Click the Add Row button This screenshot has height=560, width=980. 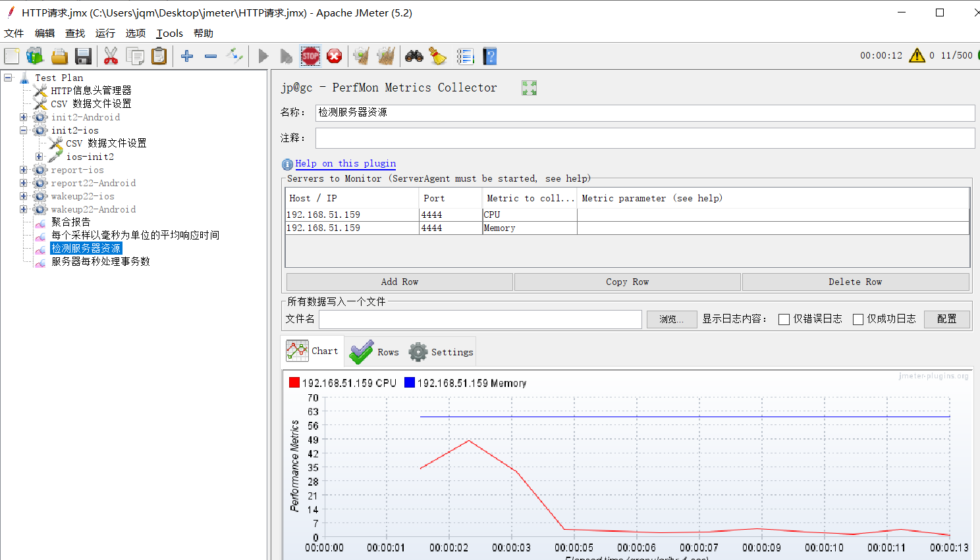(x=399, y=282)
